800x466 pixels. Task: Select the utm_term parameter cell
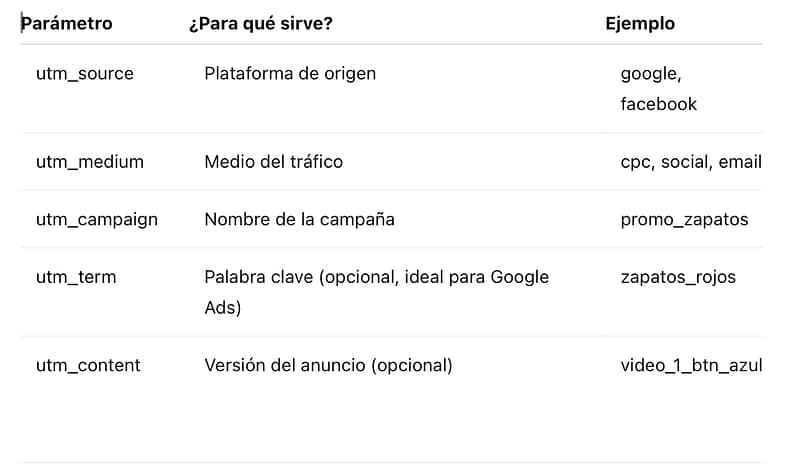pos(75,277)
